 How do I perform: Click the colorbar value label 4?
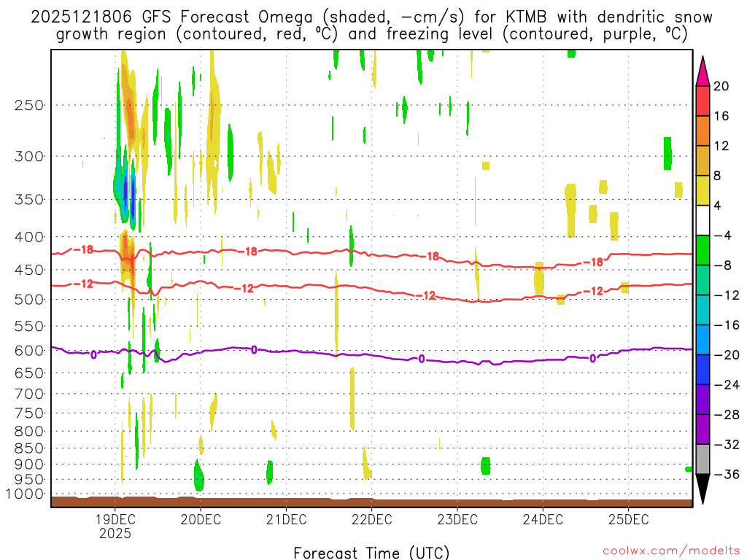[718, 206]
